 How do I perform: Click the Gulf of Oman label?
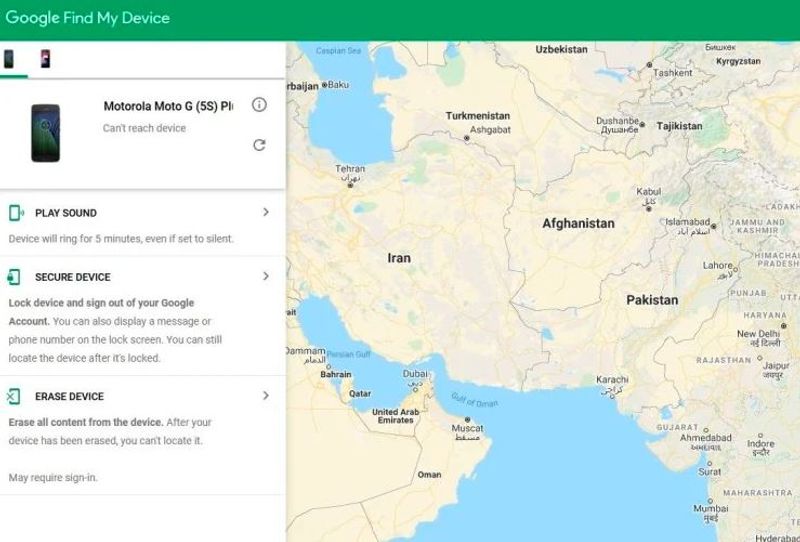coord(474,400)
